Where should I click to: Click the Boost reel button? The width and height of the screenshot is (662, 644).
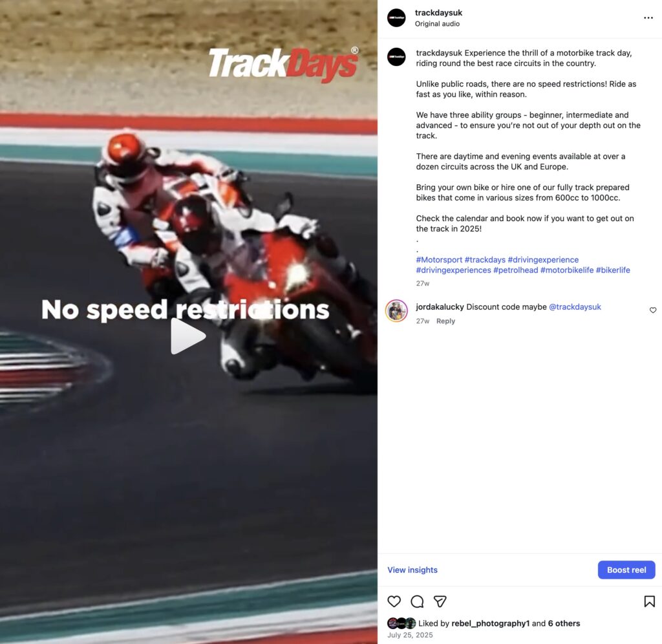pos(626,570)
